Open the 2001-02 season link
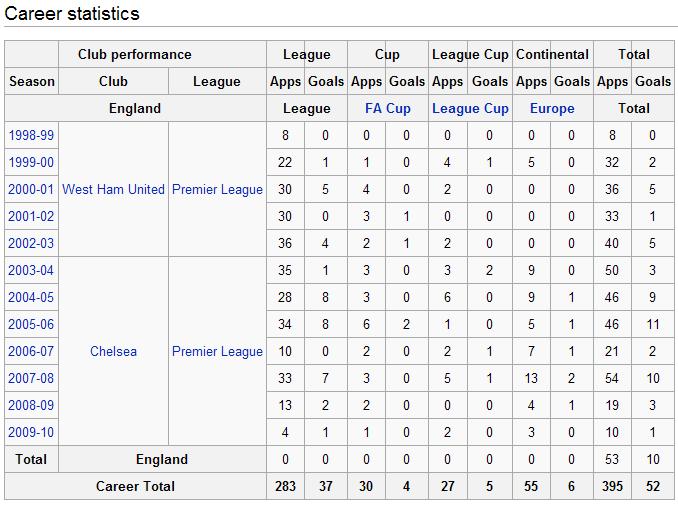Screen dimensions: 678x505 coord(31,216)
